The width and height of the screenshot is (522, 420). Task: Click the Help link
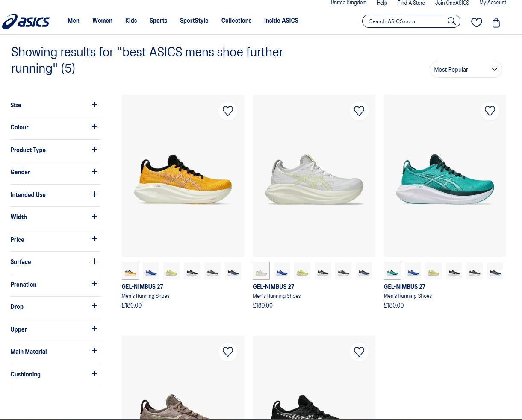pyautogui.click(x=382, y=3)
